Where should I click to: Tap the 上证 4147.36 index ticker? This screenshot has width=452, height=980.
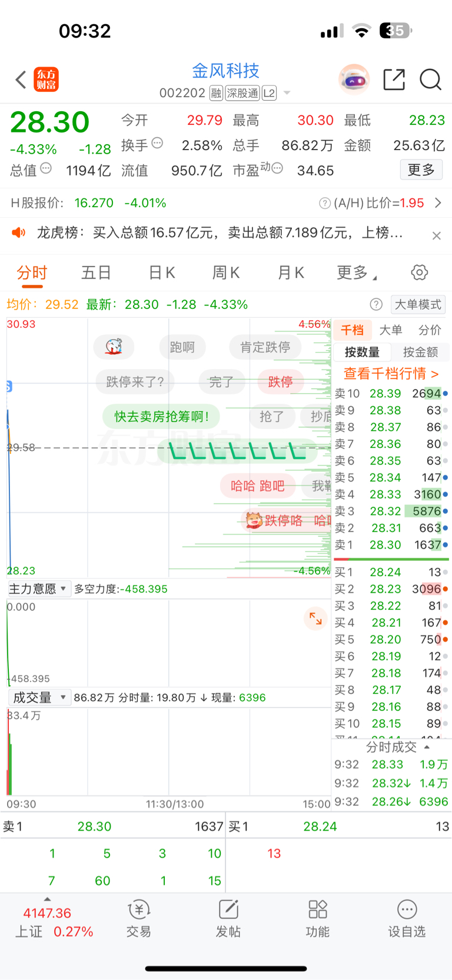point(54,922)
